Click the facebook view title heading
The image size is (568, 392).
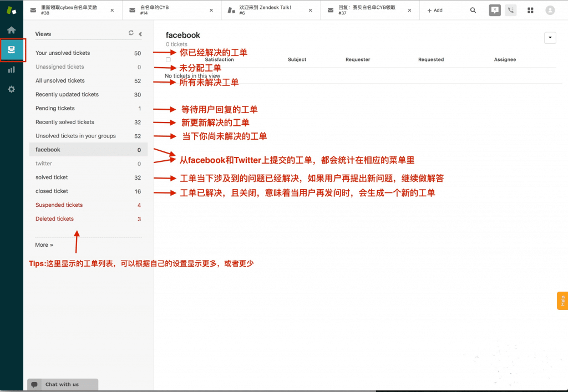[183, 35]
